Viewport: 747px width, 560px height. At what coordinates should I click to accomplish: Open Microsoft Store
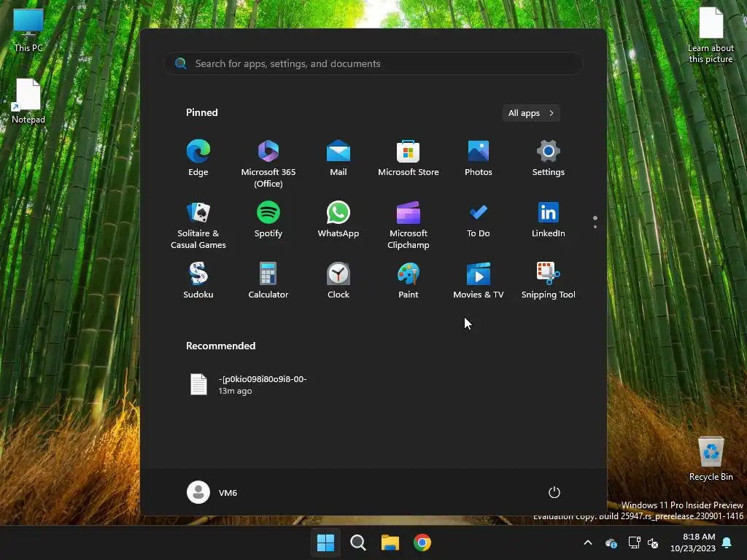pyautogui.click(x=409, y=158)
